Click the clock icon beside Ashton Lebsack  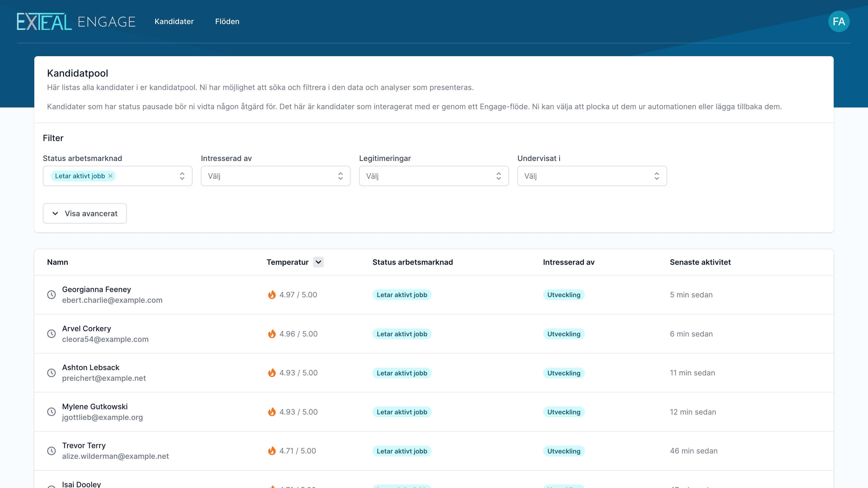[x=51, y=373]
